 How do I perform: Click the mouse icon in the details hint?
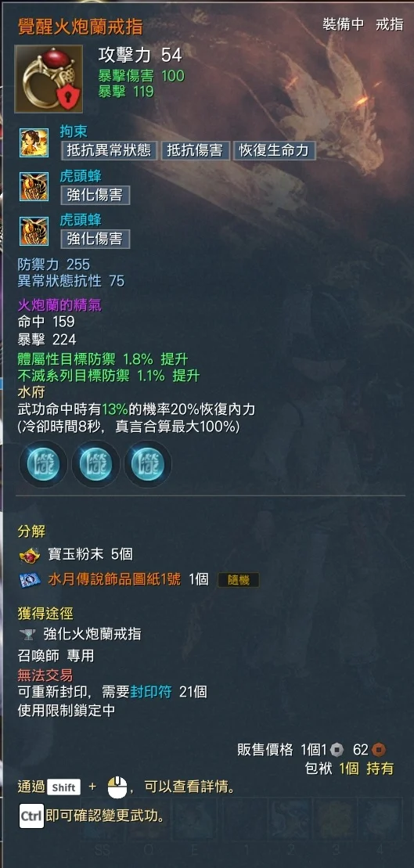click(x=117, y=787)
